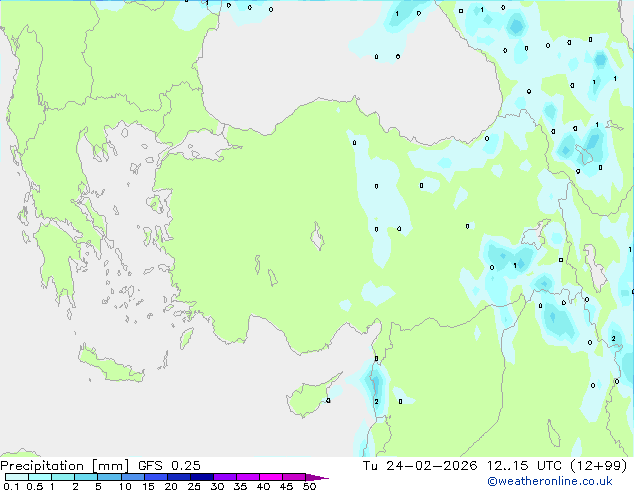Click the legend scale label '40'
Screen dimensions: 634x490
coord(263,486)
